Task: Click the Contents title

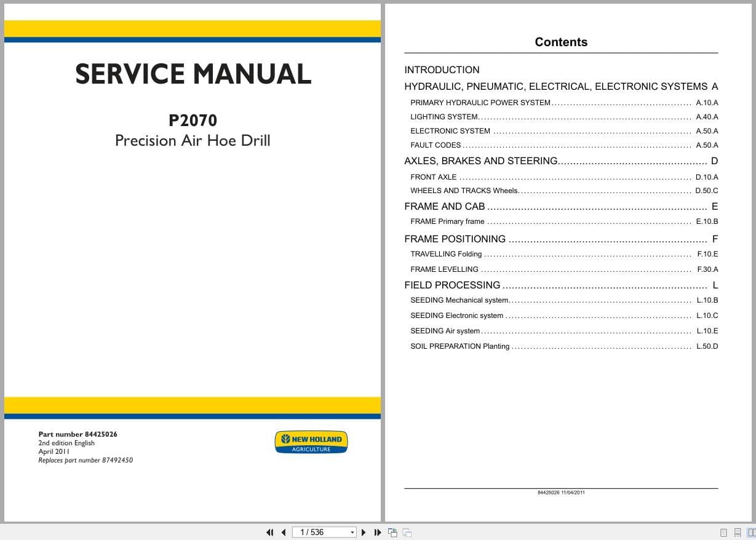Action: (x=561, y=42)
